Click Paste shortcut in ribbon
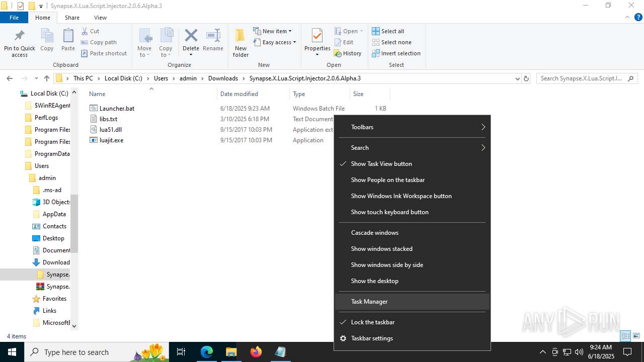This screenshot has height=362, width=644. 103,53
